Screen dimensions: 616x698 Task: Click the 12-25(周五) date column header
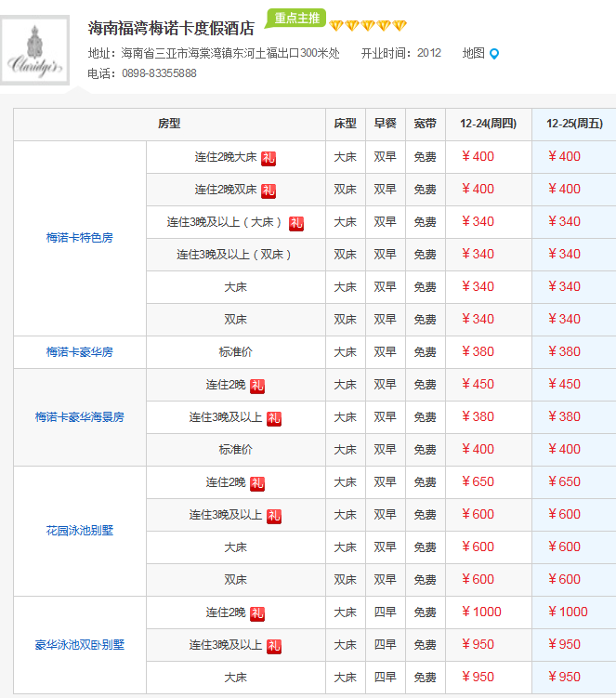(573, 124)
